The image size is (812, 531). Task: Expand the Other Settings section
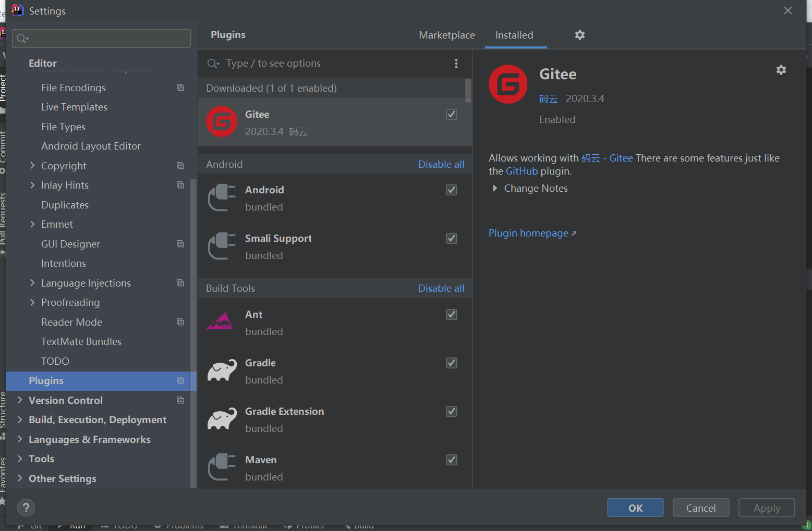tap(20, 478)
